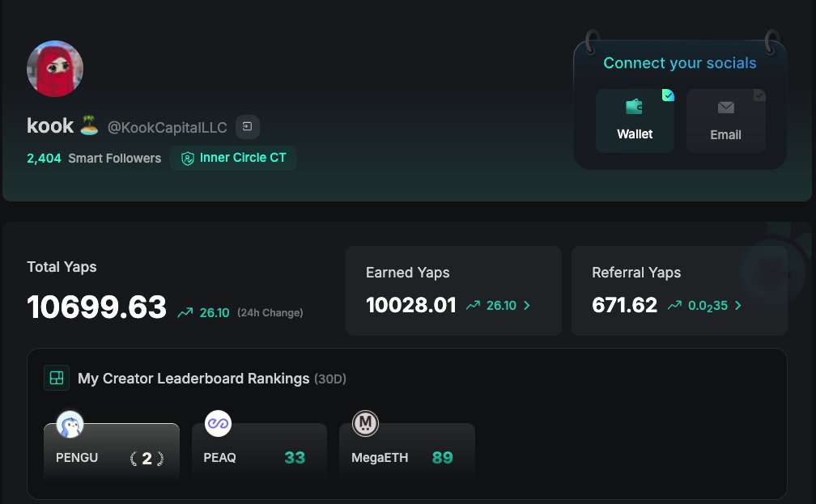This screenshot has height=504, width=816.
Task: View the 2,404 Smart Followers count
Action: [94, 158]
